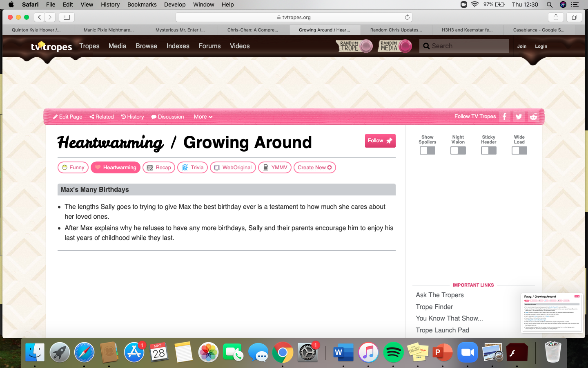This screenshot has width=588, height=368.
Task: Reload the page with the refresh icon
Action: [407, 17]
